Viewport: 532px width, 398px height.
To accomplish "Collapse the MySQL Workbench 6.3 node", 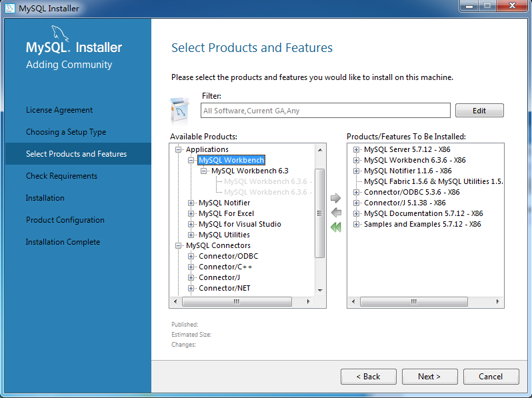I will (x=203, y=171).
